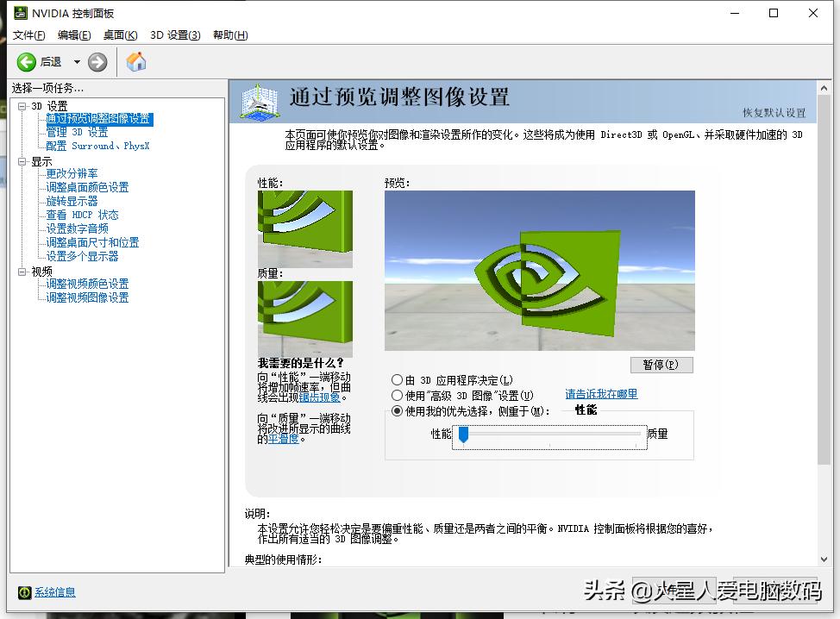Select 由 3D 应用程序决定 radio button
Image resolution: width=840 pixels, height=619 pixels.
click(x=399, y=380)
